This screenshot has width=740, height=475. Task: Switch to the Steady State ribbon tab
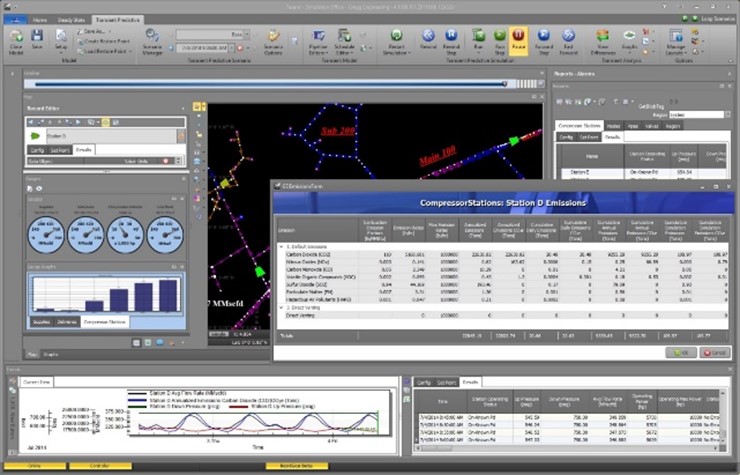[x=71, y=20]
